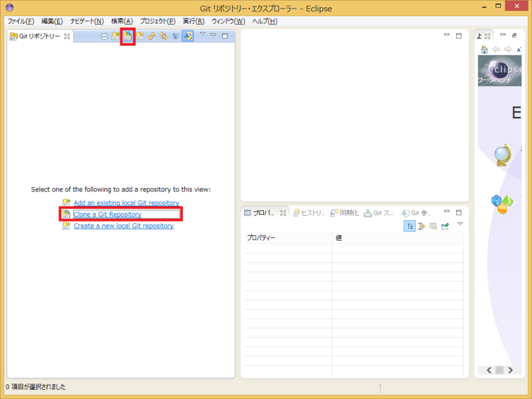
Task: Click the font size A icon in Welcome
Action: point(519,49)
